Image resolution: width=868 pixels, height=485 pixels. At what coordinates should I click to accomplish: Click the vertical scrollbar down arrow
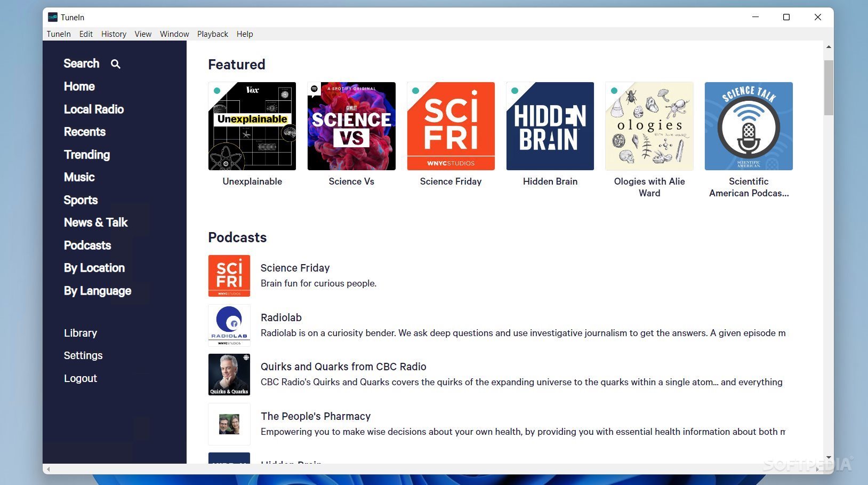coord(829,457)
